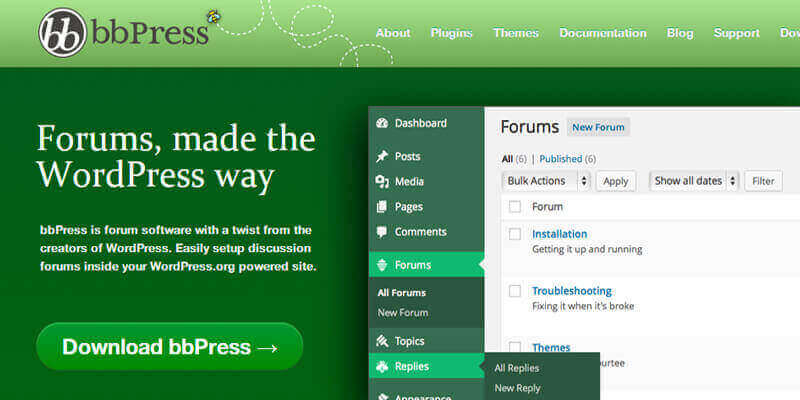
Task: Click the Posts pushpin icon
Action: pyautogui.click(x=381, y=157)
